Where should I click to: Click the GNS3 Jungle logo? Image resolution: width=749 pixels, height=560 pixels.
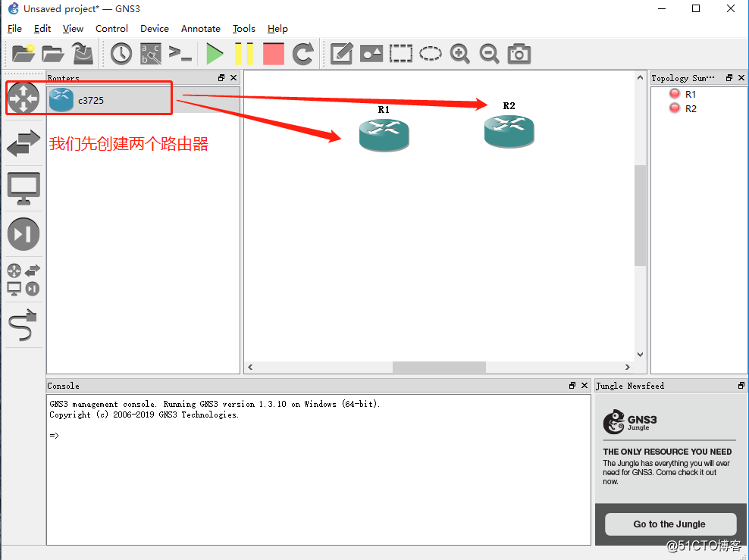tap(629, 421)
